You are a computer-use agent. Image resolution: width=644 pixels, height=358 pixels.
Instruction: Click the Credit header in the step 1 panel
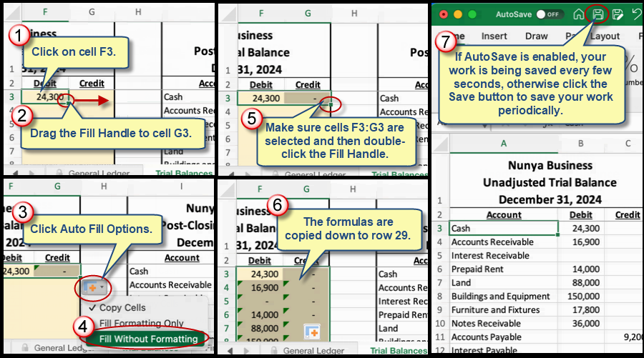pos(92,83)
